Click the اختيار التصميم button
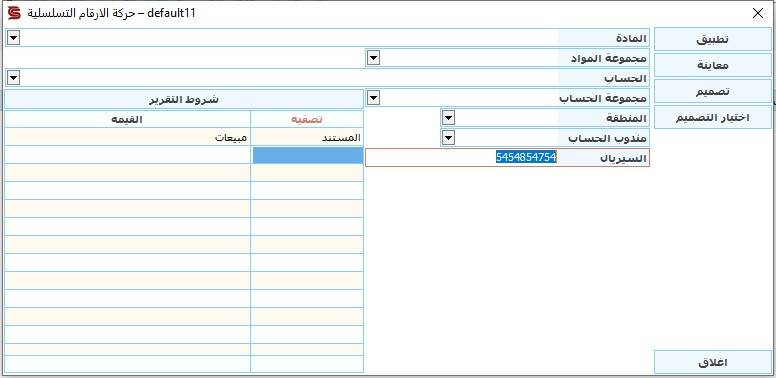Image resolution: width=776 pixels, height=378 pixels. tap(713, 117)
